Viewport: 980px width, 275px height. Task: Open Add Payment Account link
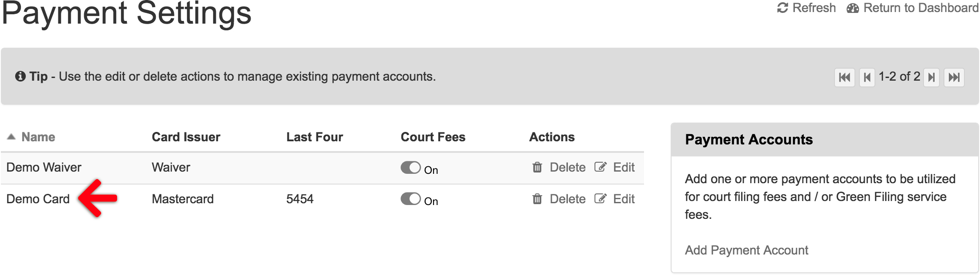click(x=746, y=250)
